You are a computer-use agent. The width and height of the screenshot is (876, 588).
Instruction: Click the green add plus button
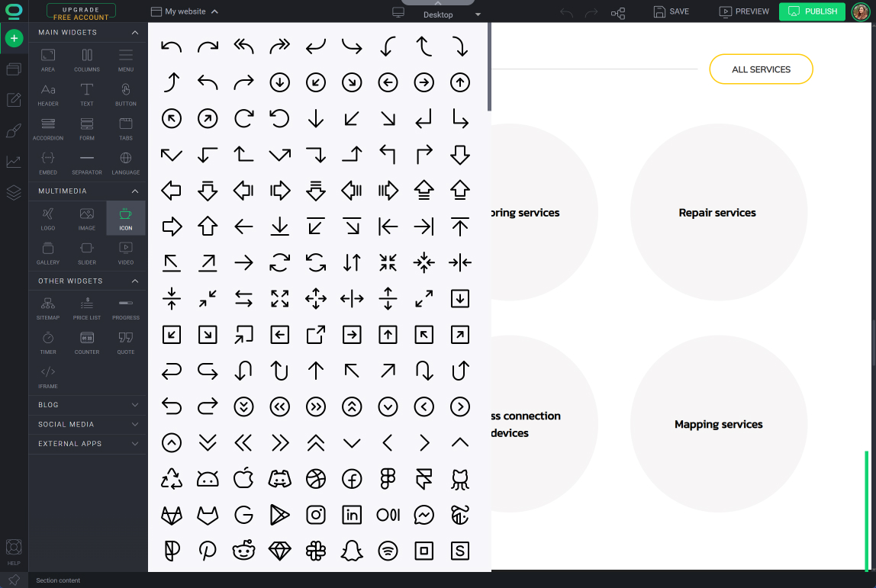pyautogui.click(x=14, y=38)
